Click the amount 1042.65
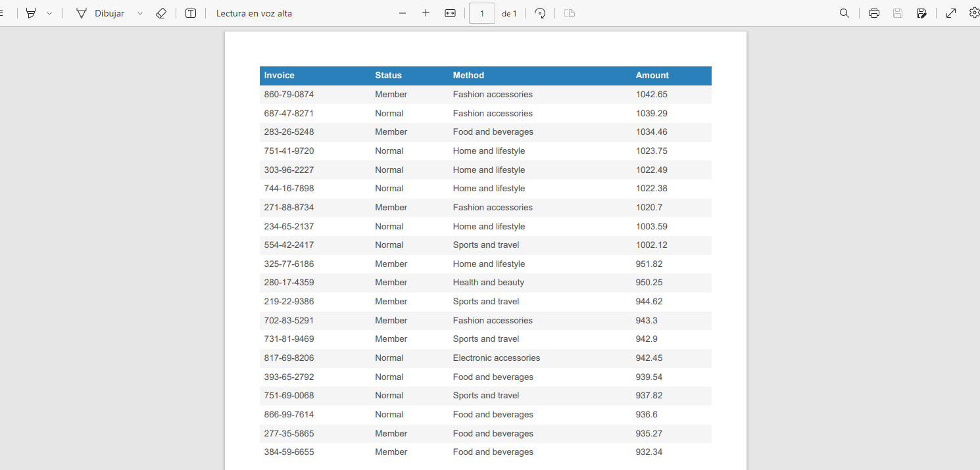 click(651, 95)
